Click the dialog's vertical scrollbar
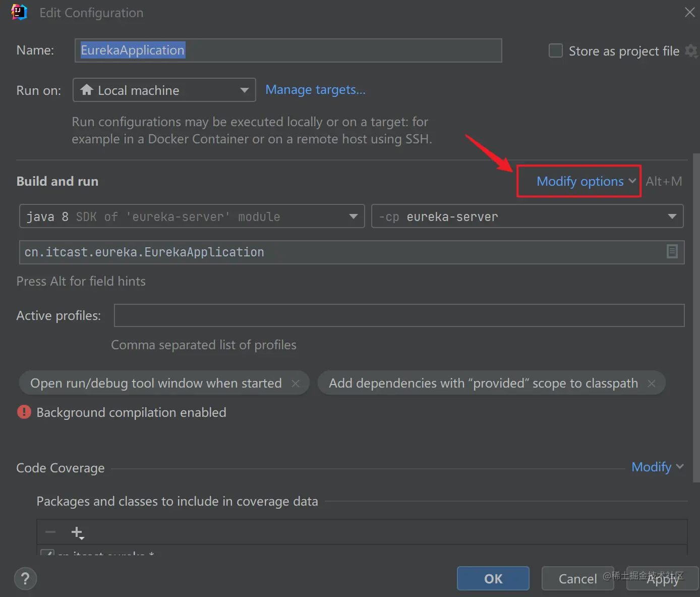 (x=696, y=318)
